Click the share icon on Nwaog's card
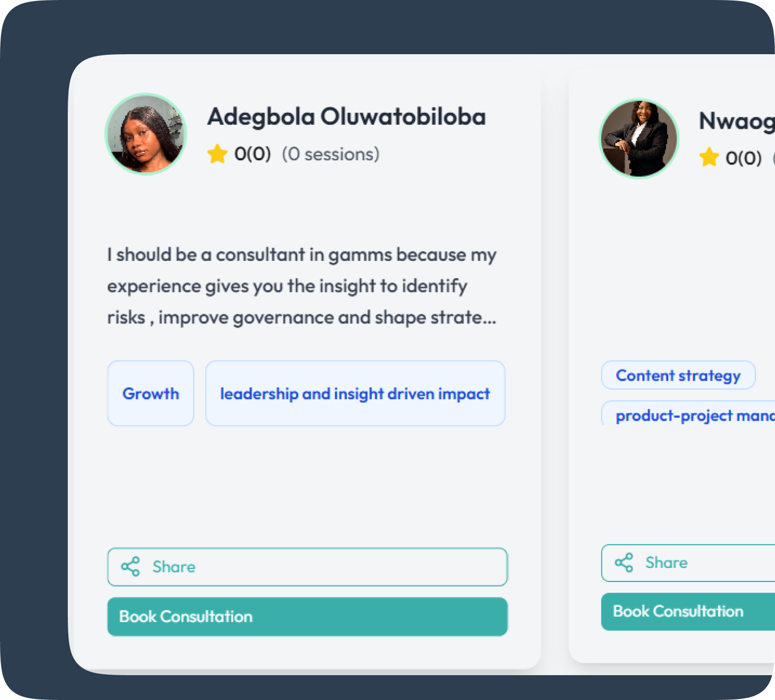 (623, 562)
